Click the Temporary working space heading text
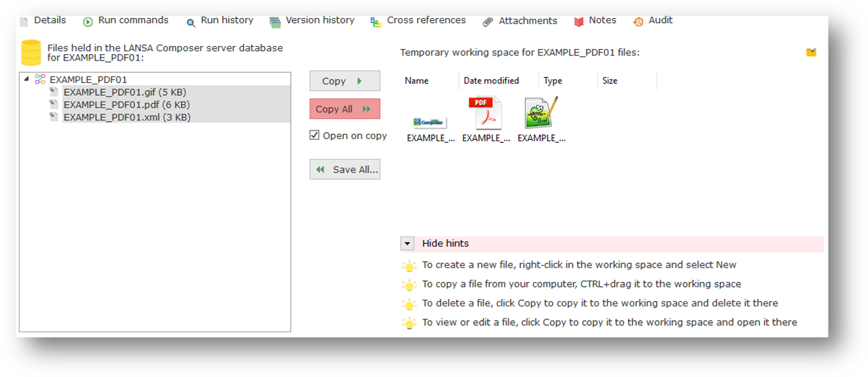 (520, 53)
